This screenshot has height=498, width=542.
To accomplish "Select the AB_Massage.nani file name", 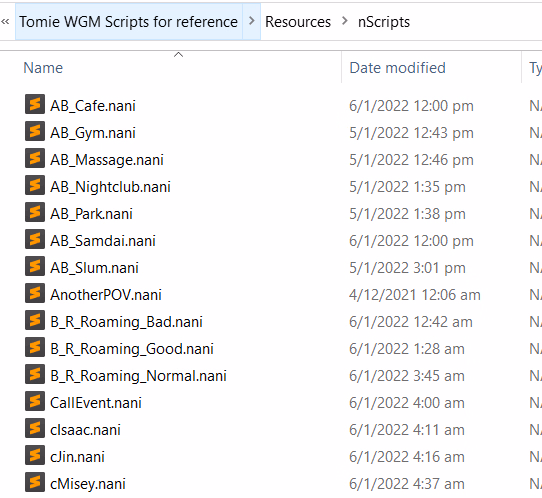I will [107, 160].
